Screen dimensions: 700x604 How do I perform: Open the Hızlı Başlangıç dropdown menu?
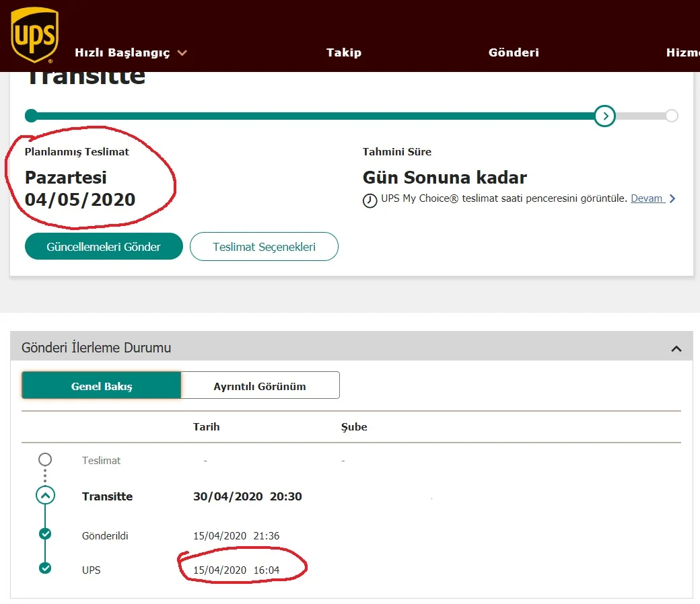pos(131,52)
